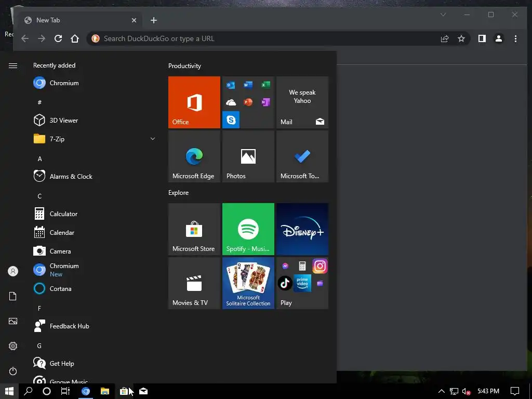Open Calculator from the app list
This screenshot has height=399, width=532.
pyautogui.click(x=95, y=214)
